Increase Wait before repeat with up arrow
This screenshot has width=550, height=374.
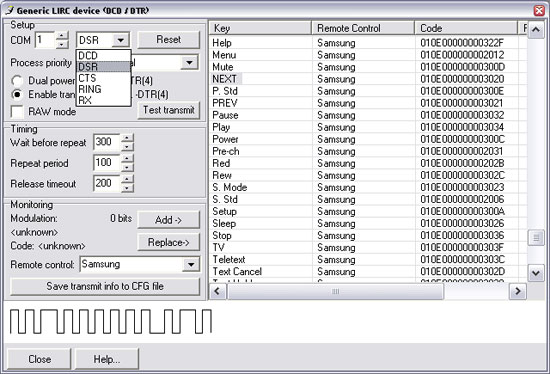pos(127,138)
